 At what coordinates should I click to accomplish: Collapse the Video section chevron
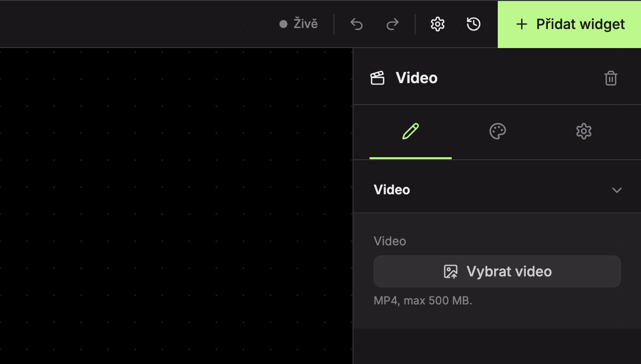coord(617,190)
